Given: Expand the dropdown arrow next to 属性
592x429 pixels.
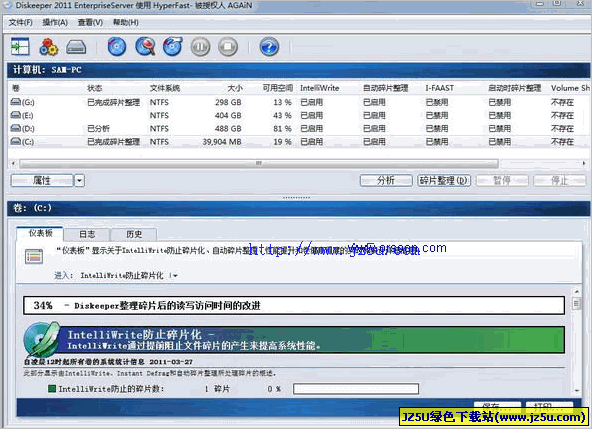Looking at the screenshot, I should tap(79, 181).
